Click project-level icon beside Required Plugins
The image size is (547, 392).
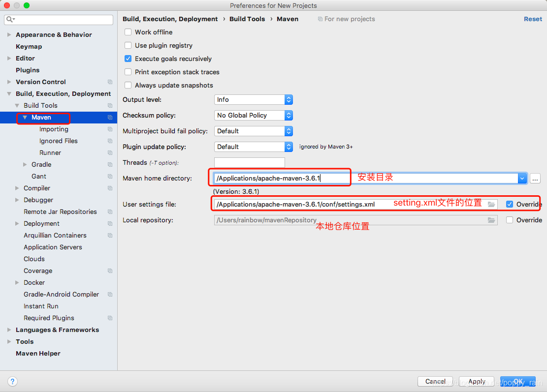click(110, 318)
